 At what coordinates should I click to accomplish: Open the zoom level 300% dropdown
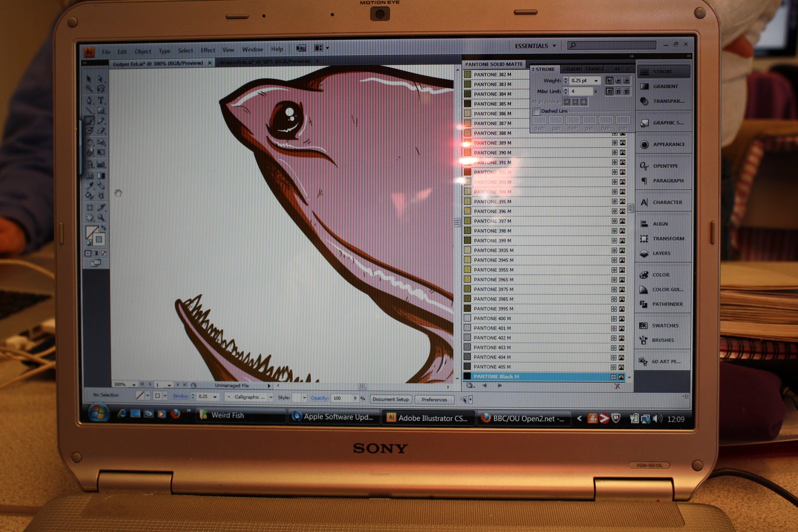click(134, 385)
